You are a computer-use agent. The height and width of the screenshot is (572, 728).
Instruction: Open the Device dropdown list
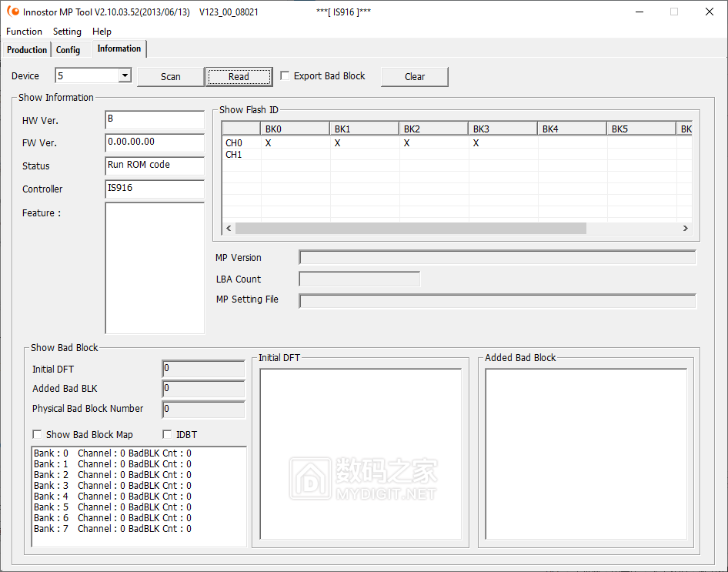125,75
